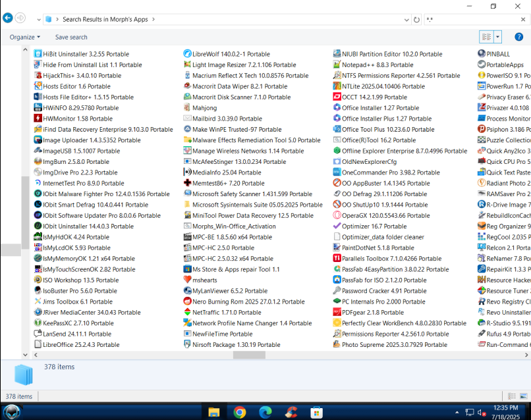Switch to details view in status bar

point(512,396)
